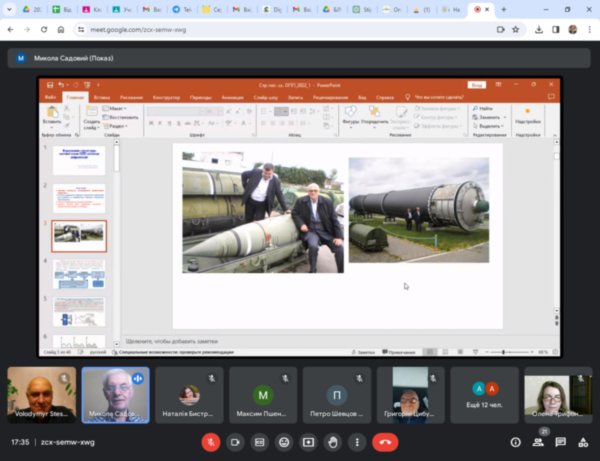Unmute the microphone in Meet
Viewport: 600px width, 461px height.
210,441
